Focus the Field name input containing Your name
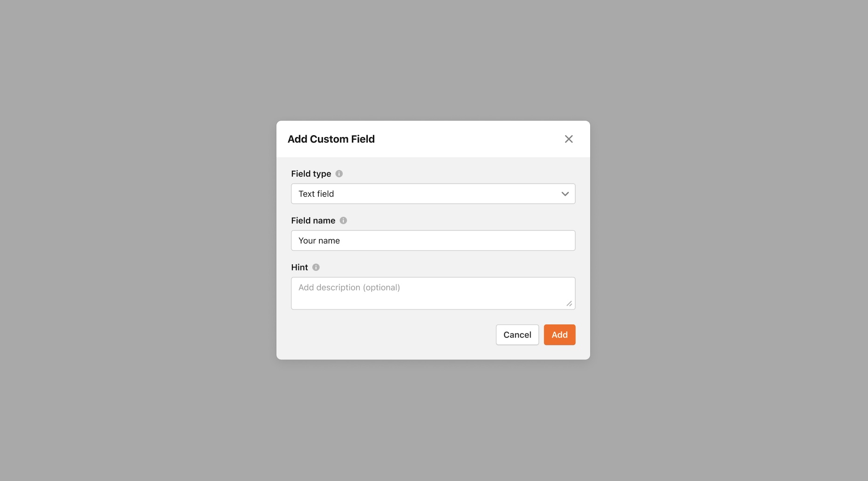The height and width of the screenshot is (481, 868). tap(433, 240)
